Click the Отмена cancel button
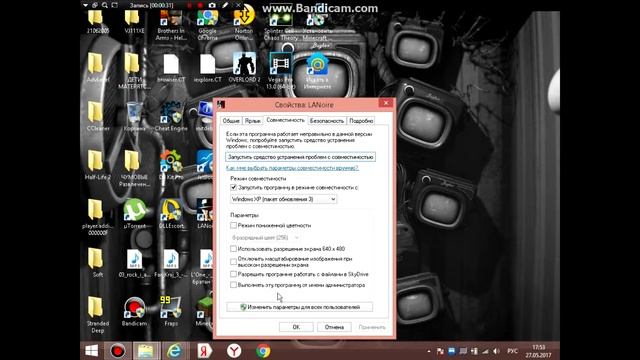640x360 pixels. click(x=334, y=327)
